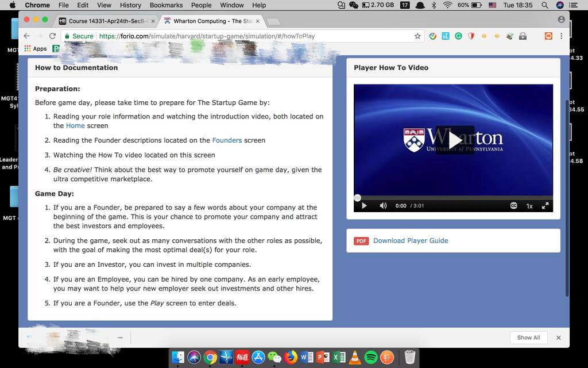Toggle closed captions on the video player
588x368 pixels.
tap(513, 206)
